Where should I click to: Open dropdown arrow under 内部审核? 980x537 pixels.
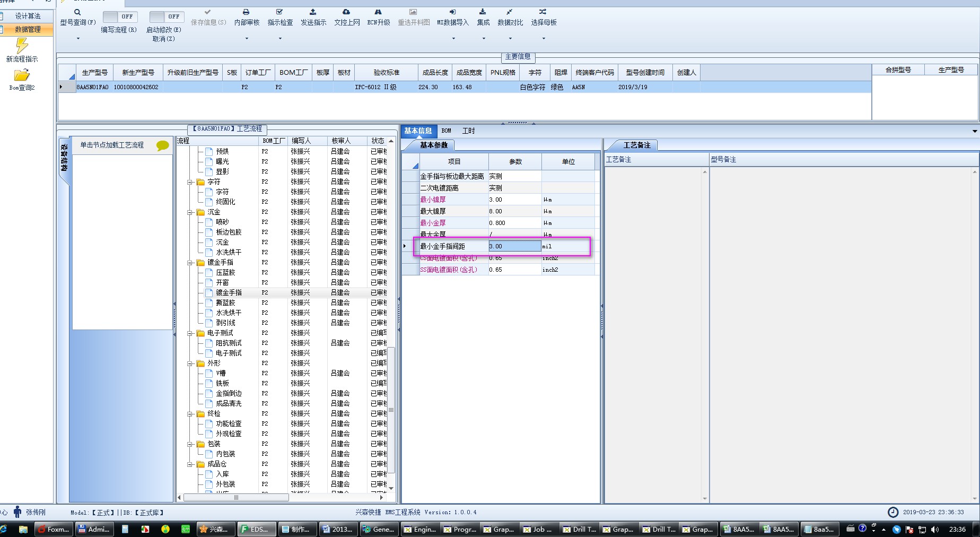point(247,38)
